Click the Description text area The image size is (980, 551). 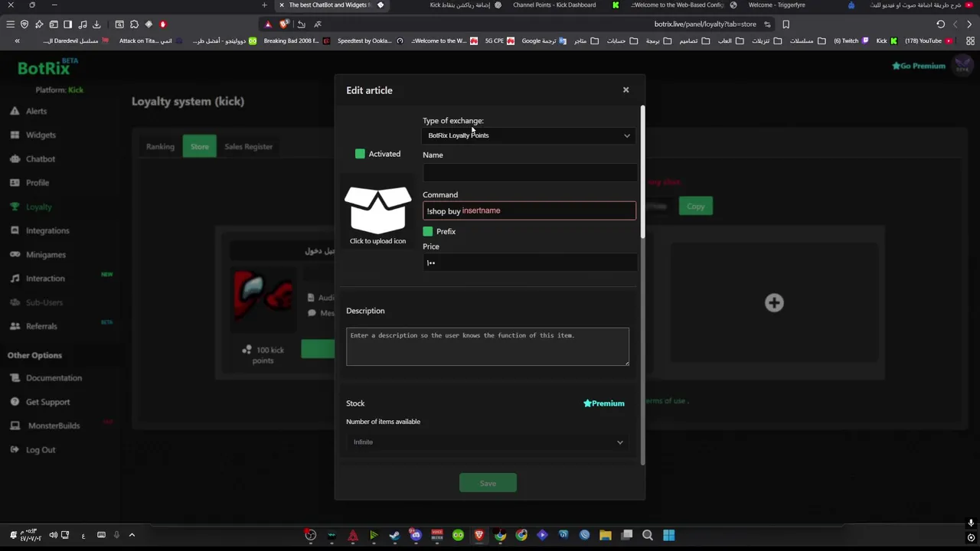click(x=488, y=347)
